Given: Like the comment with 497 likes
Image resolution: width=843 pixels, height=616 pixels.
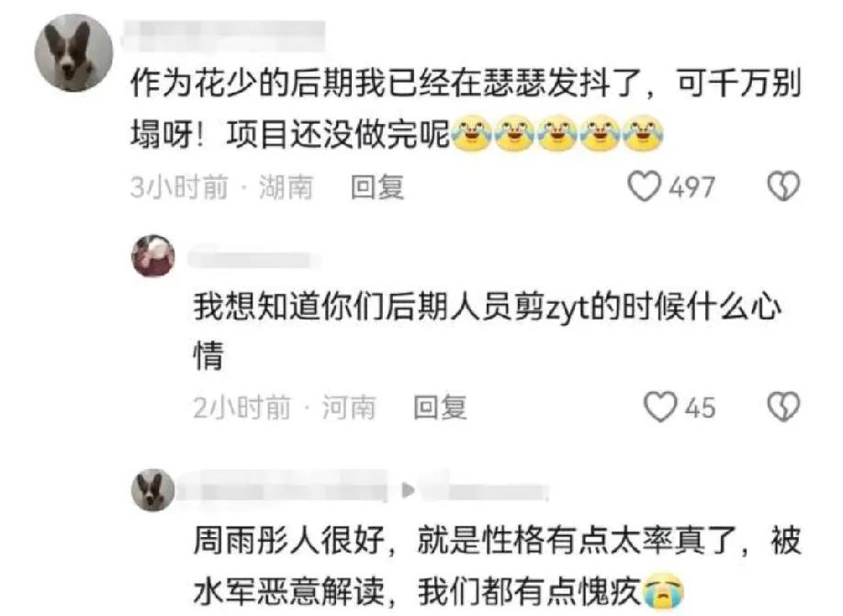Looking at the screenshot, I should [644, 186].
